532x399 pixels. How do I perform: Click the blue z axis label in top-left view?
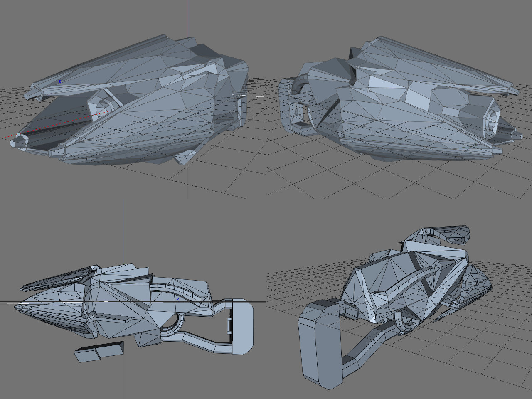coord(59,82)
